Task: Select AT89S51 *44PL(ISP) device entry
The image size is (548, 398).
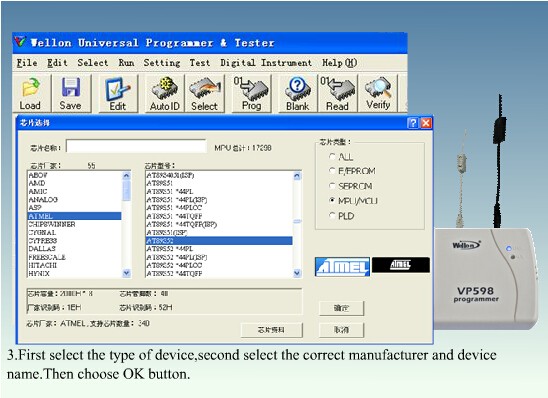Action: click(x=219, y=200)
